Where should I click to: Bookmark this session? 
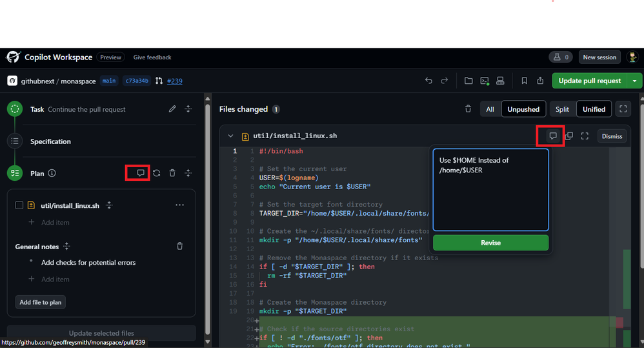pyautogui.click(x=525, y=81)
